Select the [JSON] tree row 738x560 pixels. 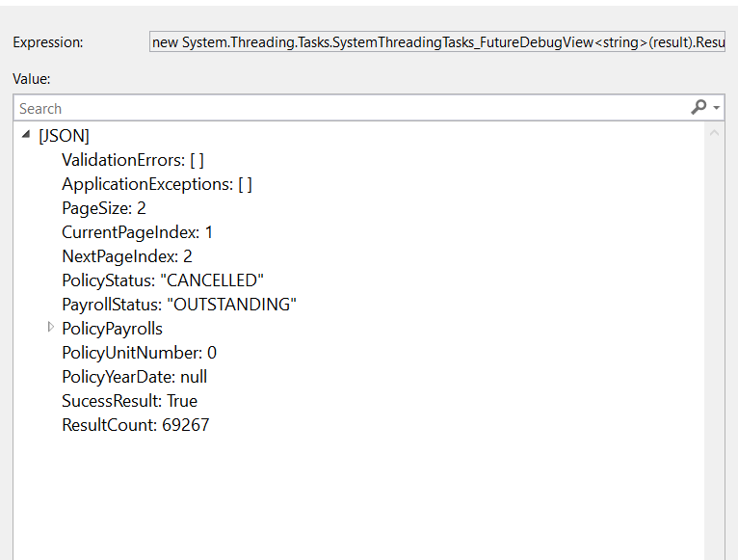[64, 136]
